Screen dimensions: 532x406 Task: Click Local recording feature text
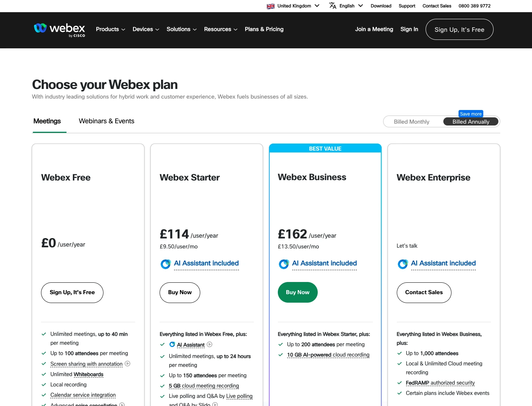tap(68, 385)
